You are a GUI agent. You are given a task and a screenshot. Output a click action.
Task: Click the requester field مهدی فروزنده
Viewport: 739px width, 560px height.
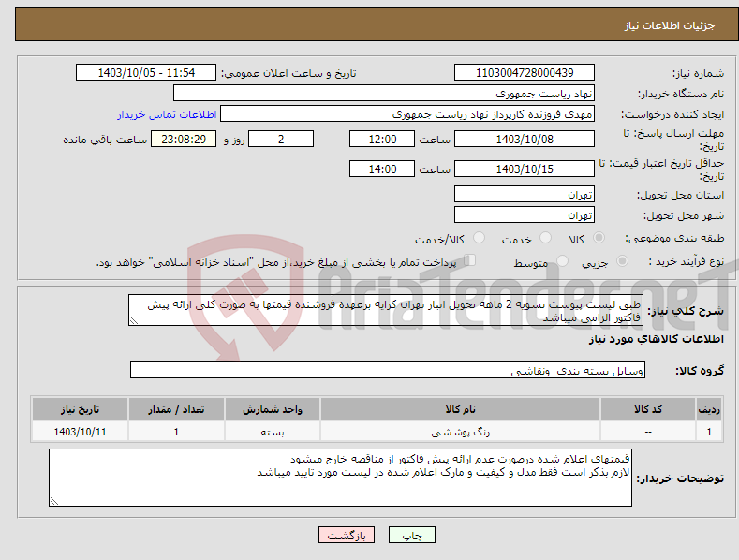[407, 114]
